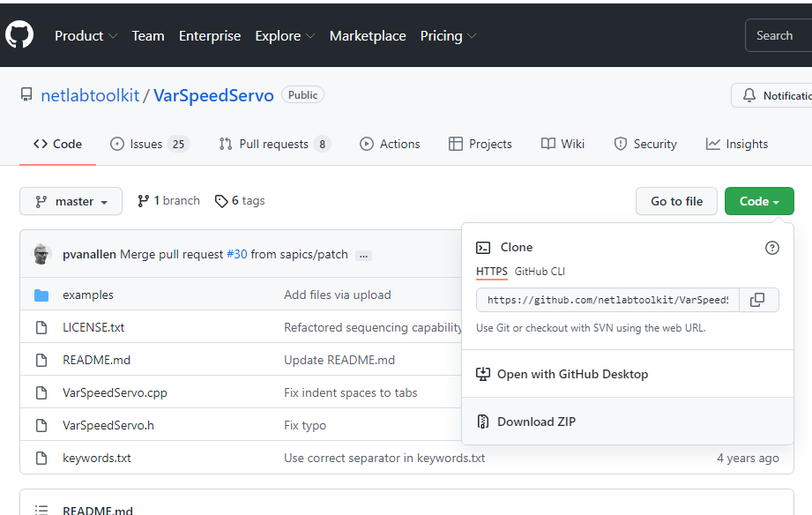Click commit message 'Update README.md'

click(x=339, y=360)
